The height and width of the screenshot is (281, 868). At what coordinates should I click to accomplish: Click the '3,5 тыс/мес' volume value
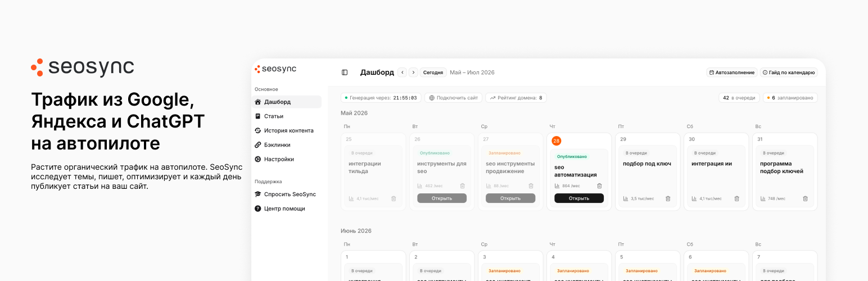[643, 198]
